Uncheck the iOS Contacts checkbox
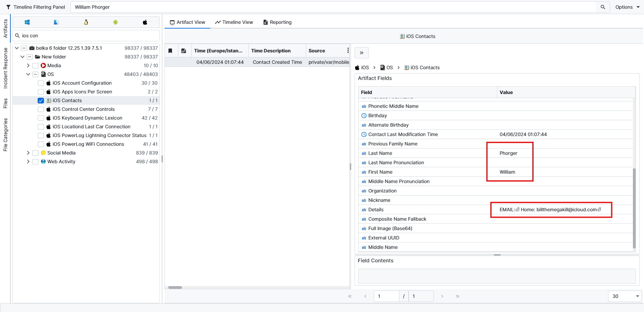644x312 pixels. tap(41, 100)
